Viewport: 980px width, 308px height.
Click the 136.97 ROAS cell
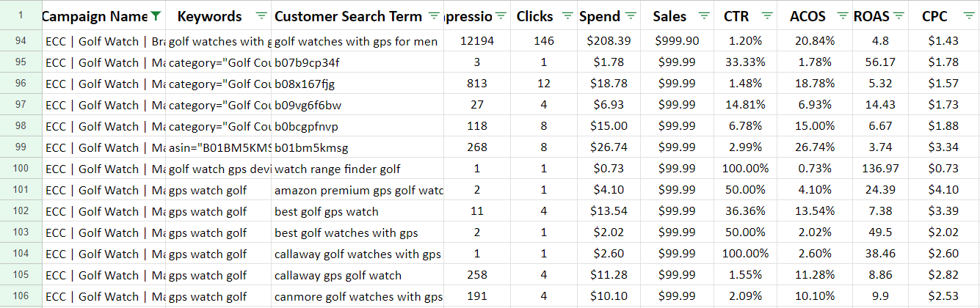click(x=881, y=169)
